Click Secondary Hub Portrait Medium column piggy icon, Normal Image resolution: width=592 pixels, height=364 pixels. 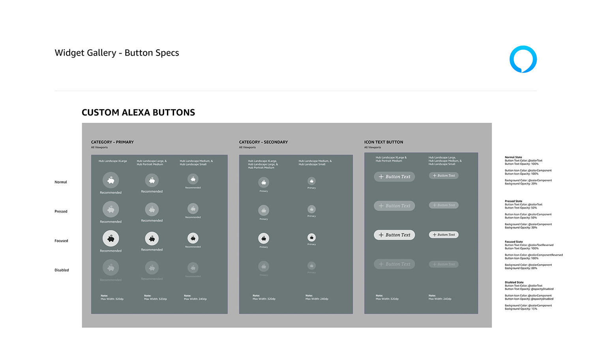tap(264, 183)
